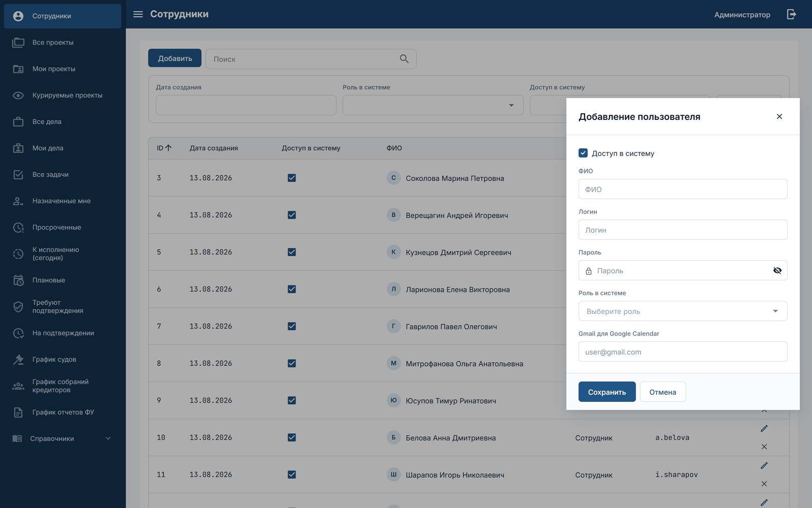Click the График собраний кредиторов group icon
This screenshot has height=508, width=812.
click(x=18, y=386)
